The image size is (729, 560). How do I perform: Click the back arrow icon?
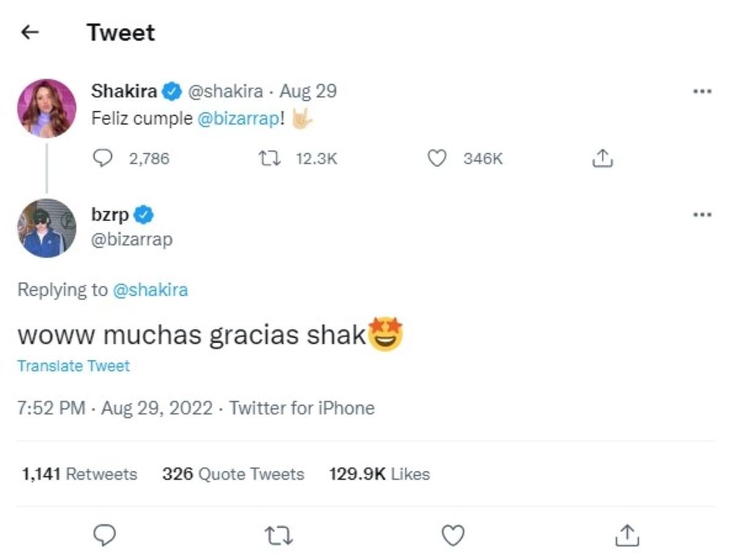click(30, 32)
